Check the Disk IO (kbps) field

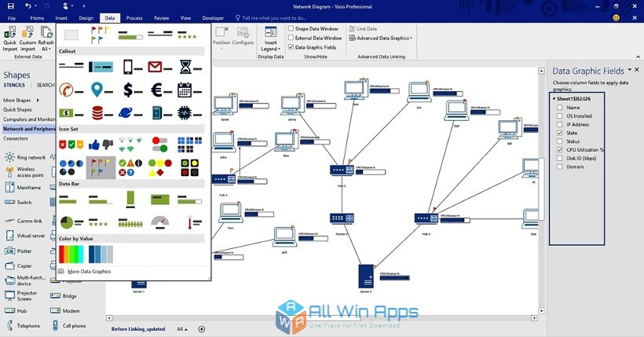pos(559,158)
